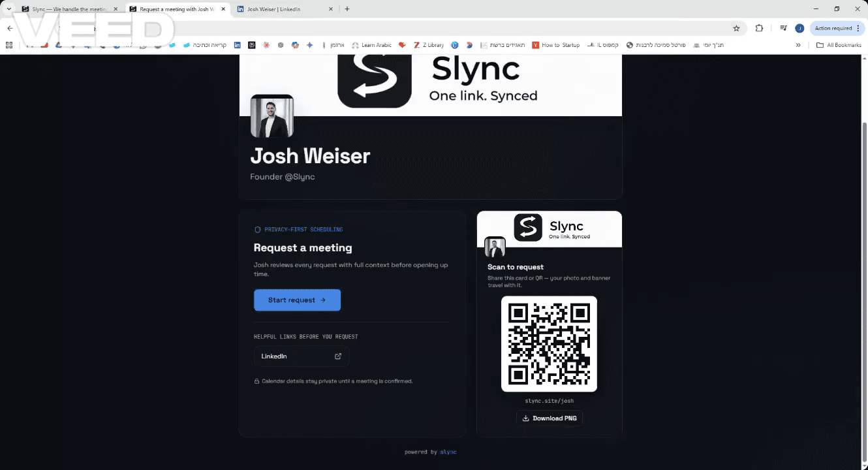The width and height of the screenshot is (868, 470).
Task: Close the Request a meeting tab
Action: [x=223, y=9]
